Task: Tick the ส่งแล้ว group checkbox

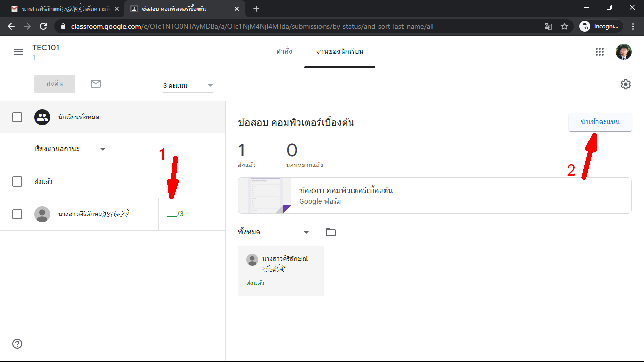Action: [x=17, y=182]
